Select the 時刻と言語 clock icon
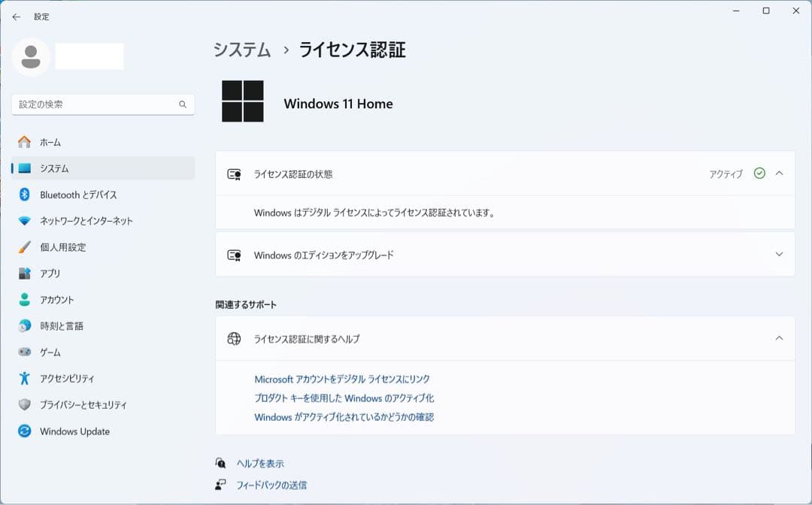 tap(25, 326)
